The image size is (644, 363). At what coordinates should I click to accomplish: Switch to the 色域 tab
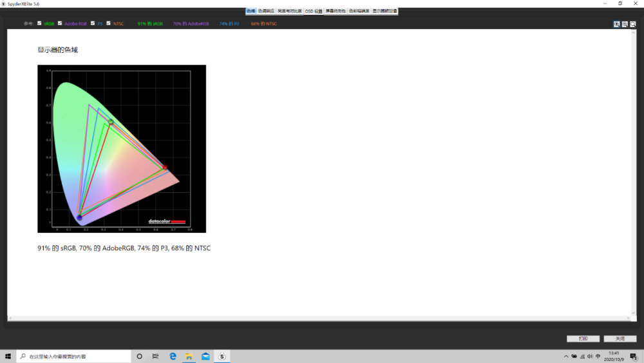pyautogui.click(x=251, y=11)
